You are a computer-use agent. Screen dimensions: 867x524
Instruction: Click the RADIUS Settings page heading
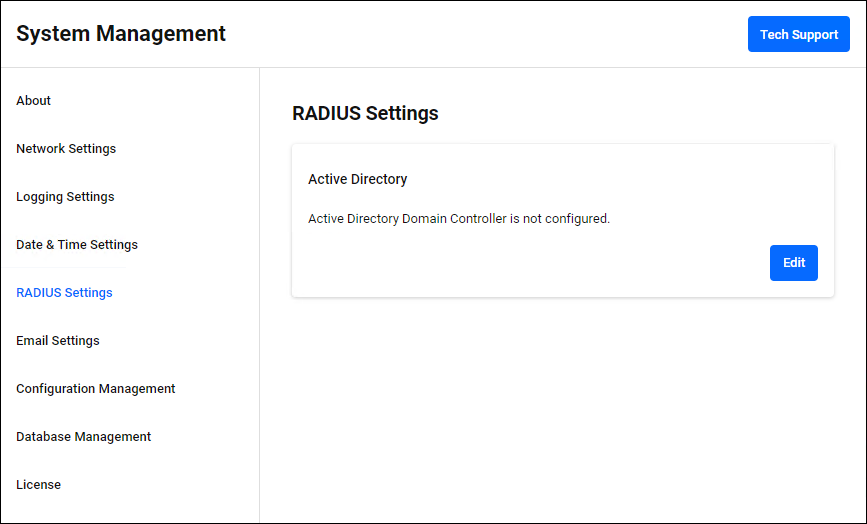pyautogui.click(x=365, y=113)
